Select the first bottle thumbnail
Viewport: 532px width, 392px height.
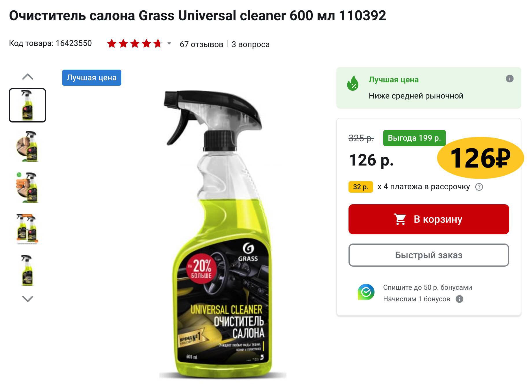coord(27,105)
